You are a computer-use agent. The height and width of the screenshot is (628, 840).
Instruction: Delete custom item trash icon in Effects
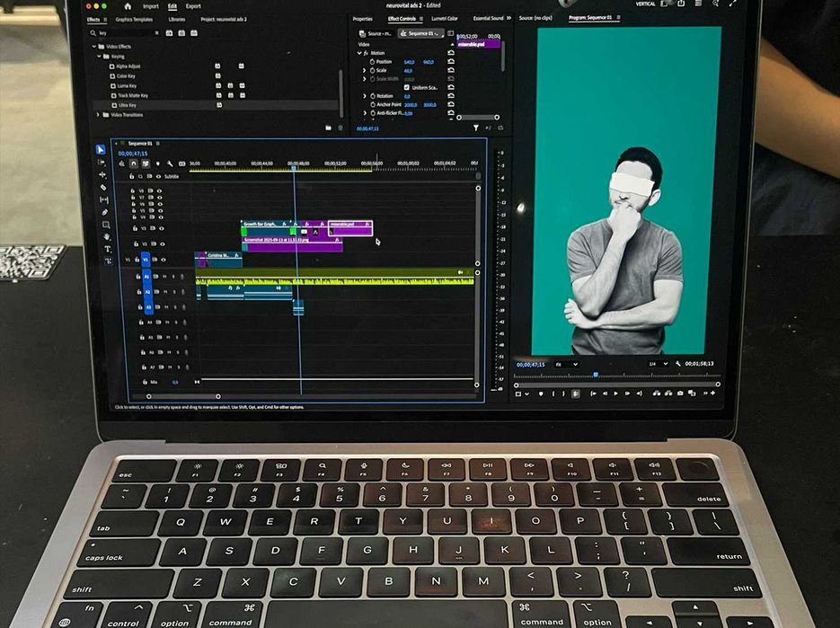pyautogui.click(x=340, y=128)
